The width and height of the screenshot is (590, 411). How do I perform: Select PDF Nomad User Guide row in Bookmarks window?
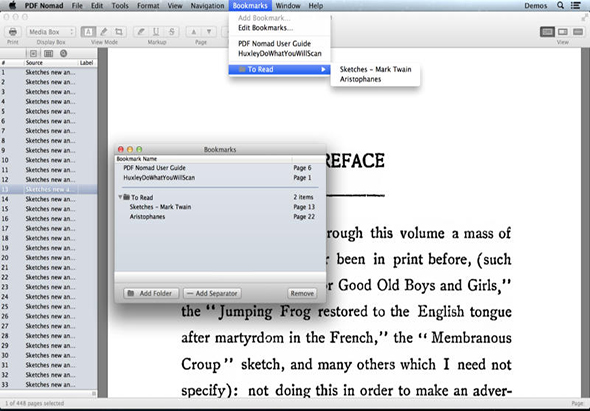(220, 168)
